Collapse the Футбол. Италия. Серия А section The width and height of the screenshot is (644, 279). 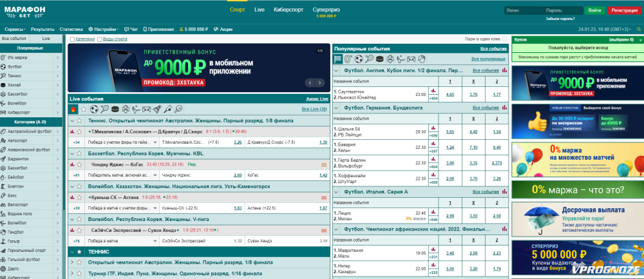(x=337, y=192)
